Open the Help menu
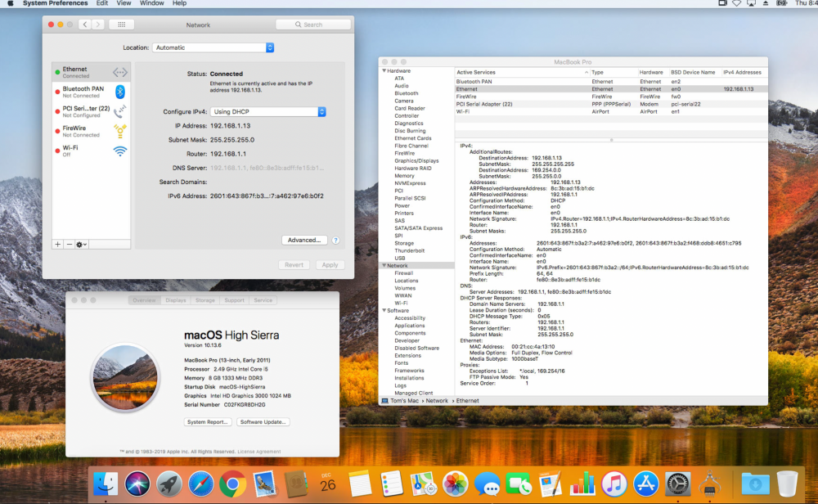818x504 pixels. (x=179, y=3)
